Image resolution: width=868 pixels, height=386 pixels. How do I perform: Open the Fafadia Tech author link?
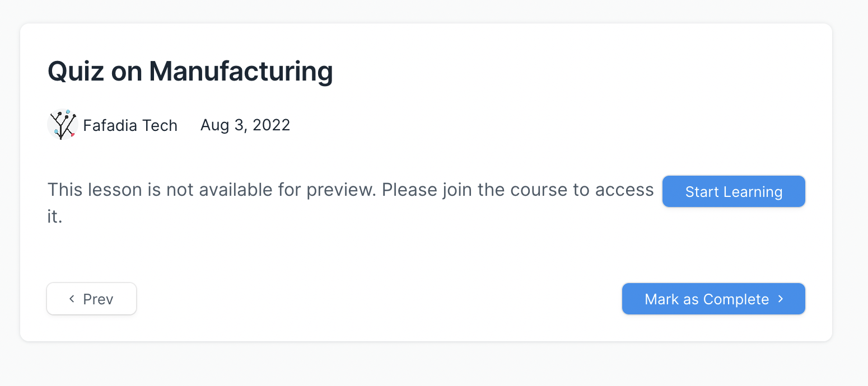pyautogui.click(x=130, y=125)
